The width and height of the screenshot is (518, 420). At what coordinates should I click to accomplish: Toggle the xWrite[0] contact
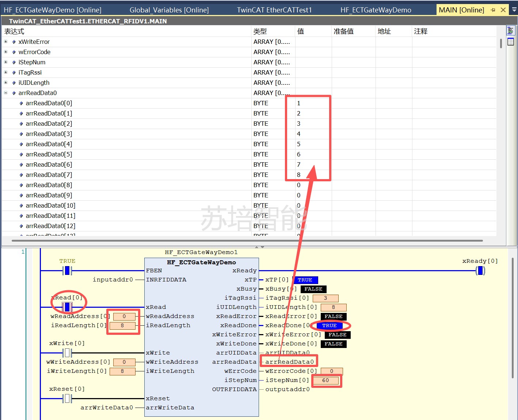[x=67, y=353]
